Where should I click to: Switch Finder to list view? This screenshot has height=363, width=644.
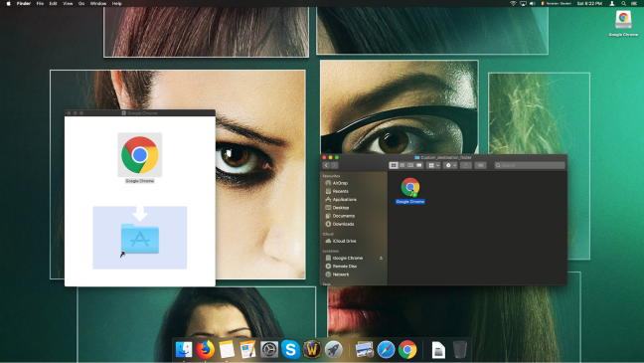pos(402,165)
